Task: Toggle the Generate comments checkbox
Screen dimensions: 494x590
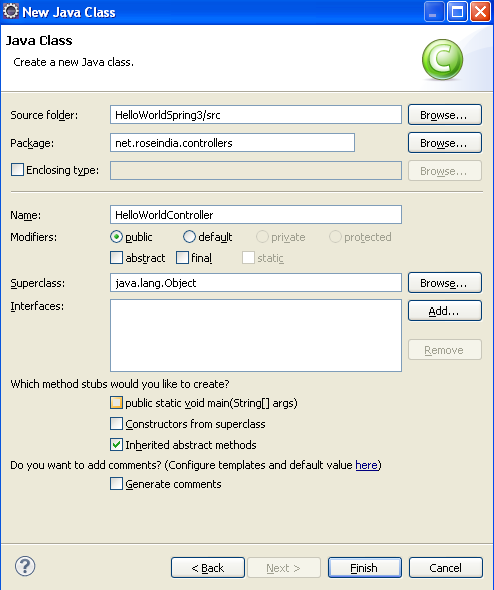Action: click(x=116, y=484)
